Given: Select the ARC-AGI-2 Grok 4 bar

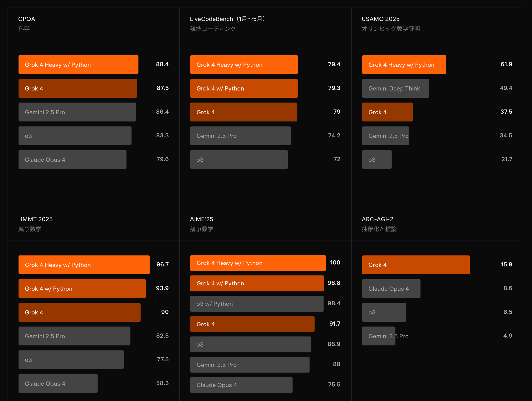Looking at the screenshot, I should click(416, 265).
